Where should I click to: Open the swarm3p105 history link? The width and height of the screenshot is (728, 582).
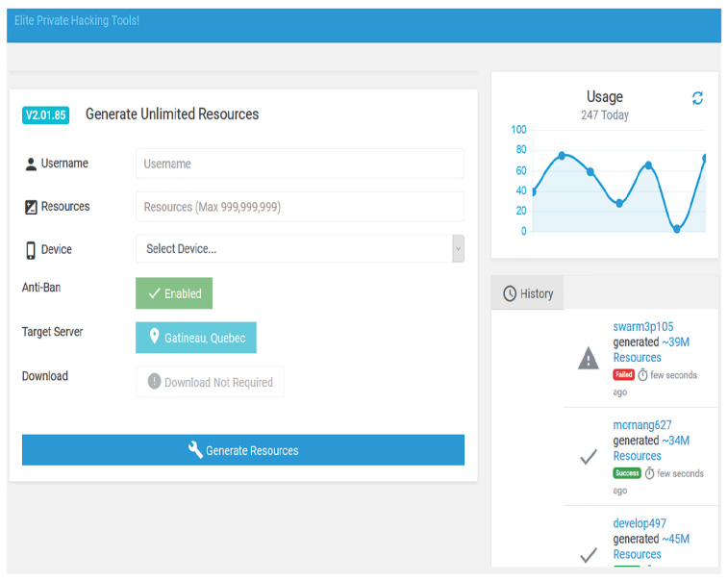point(642,327)
